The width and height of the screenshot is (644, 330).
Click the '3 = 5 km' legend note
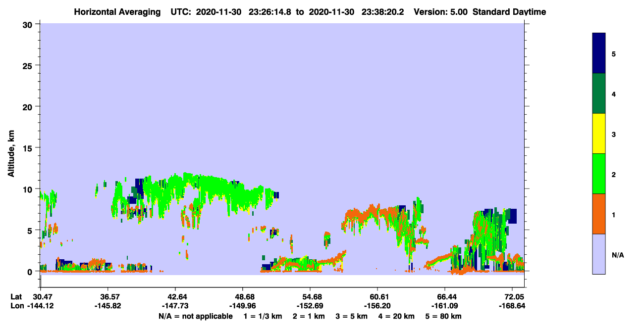point(352,316)
